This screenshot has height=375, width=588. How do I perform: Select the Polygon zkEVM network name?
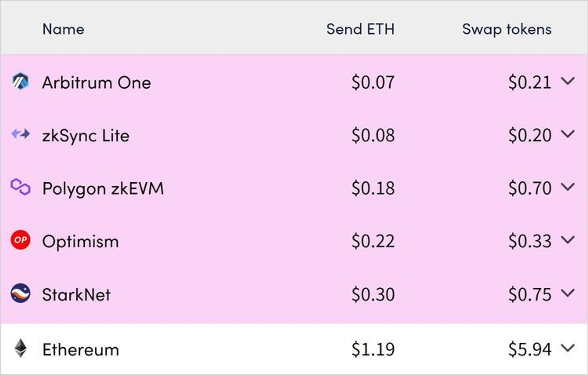[x=103, y=188]
